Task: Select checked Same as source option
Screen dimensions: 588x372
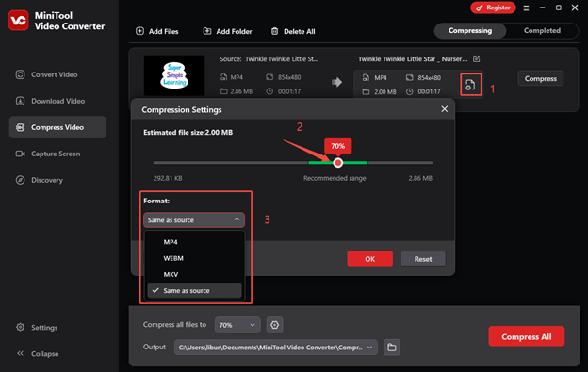Action: tap(194, 290)
